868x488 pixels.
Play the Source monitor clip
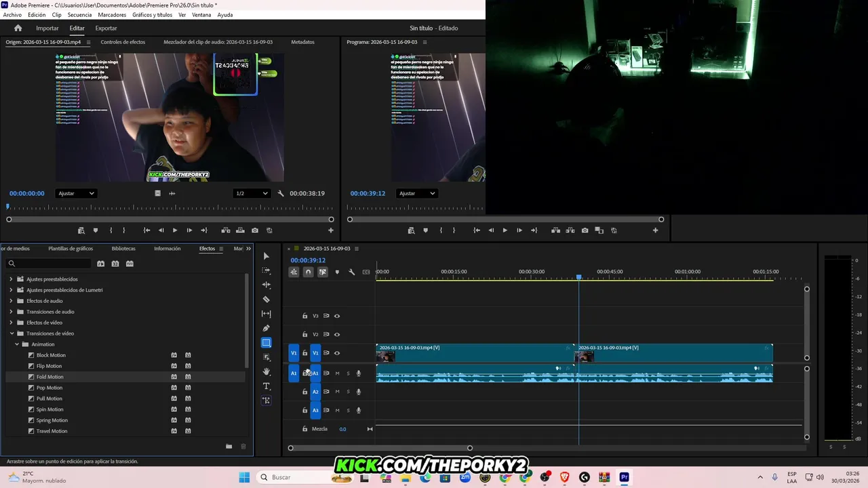(175, 230)
